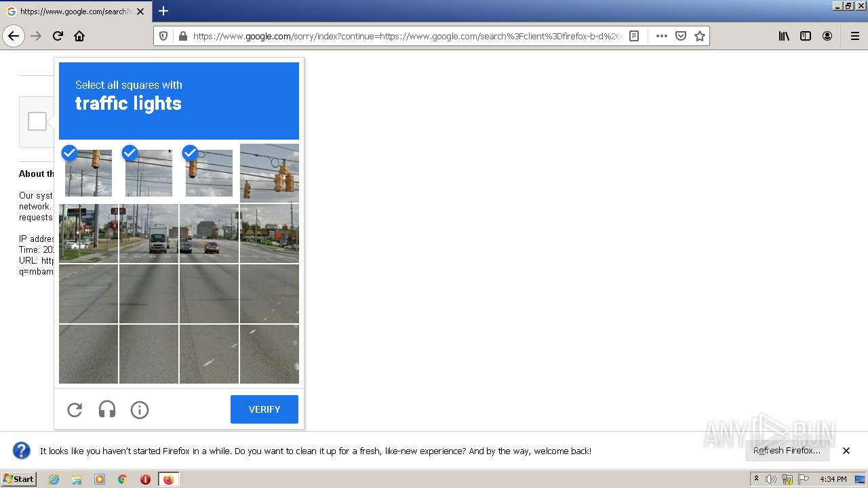Open the Library bookshelf icon
Screen dimensions: 868x488
784,36
